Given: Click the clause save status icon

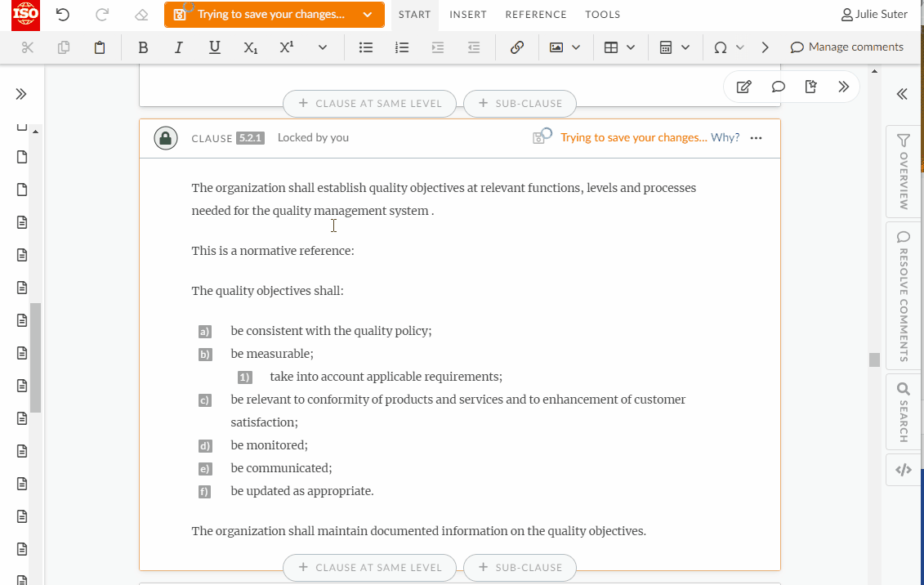Looking at the screenshot, I should pos(542,136).
